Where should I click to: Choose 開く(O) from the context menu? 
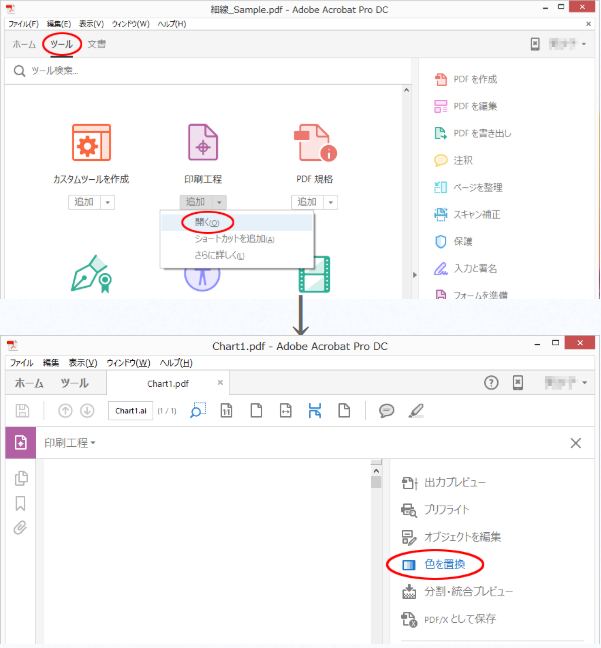pos(237,222)
